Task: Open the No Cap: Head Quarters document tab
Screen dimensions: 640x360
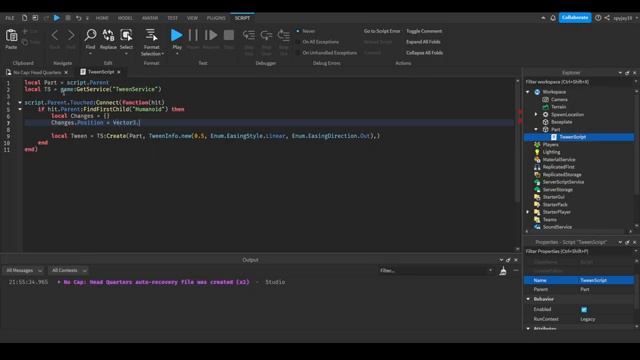Action: tap(37, 72)
